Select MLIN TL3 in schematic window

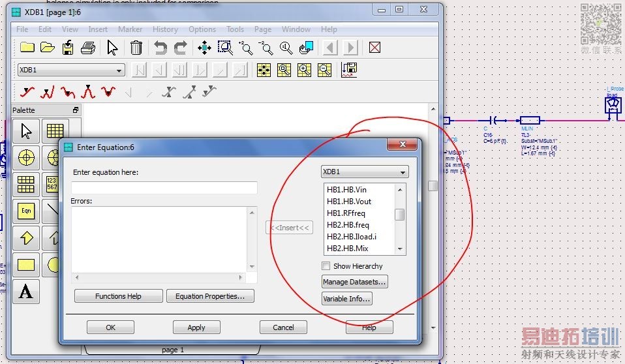click(x=530, y=120)
